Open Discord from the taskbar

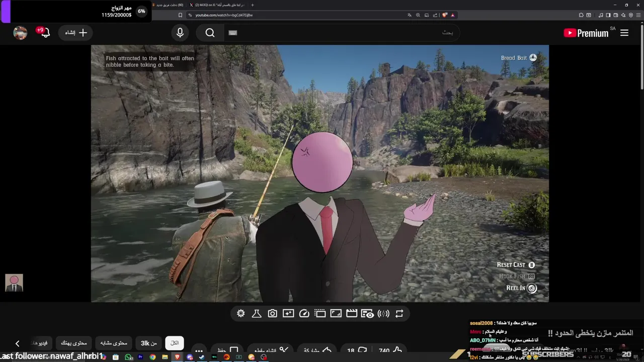click(190, 357)
